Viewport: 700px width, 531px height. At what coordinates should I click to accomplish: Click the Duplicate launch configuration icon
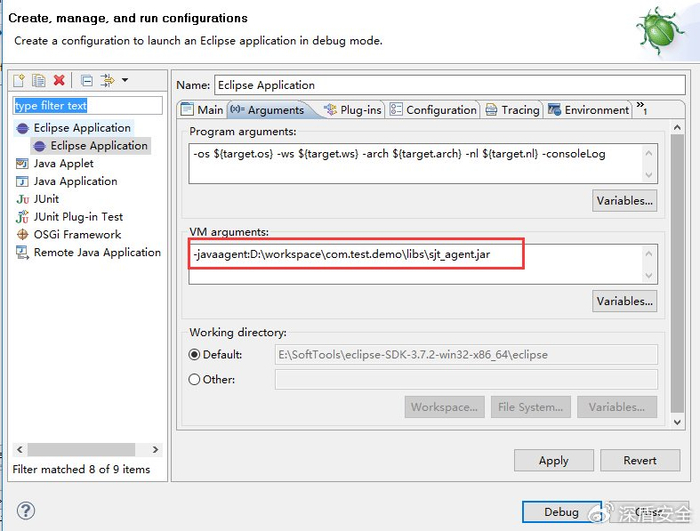(39, 80)
